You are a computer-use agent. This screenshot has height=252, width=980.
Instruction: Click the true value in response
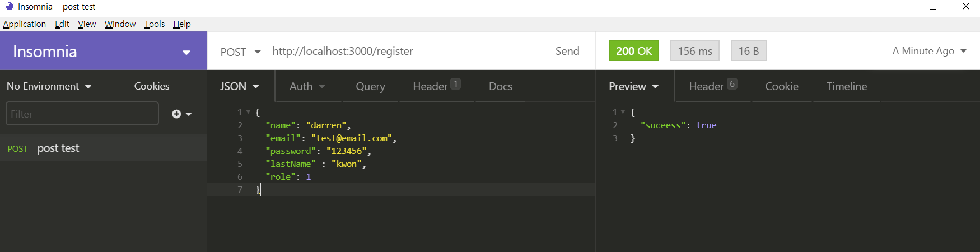coord(706,125)
